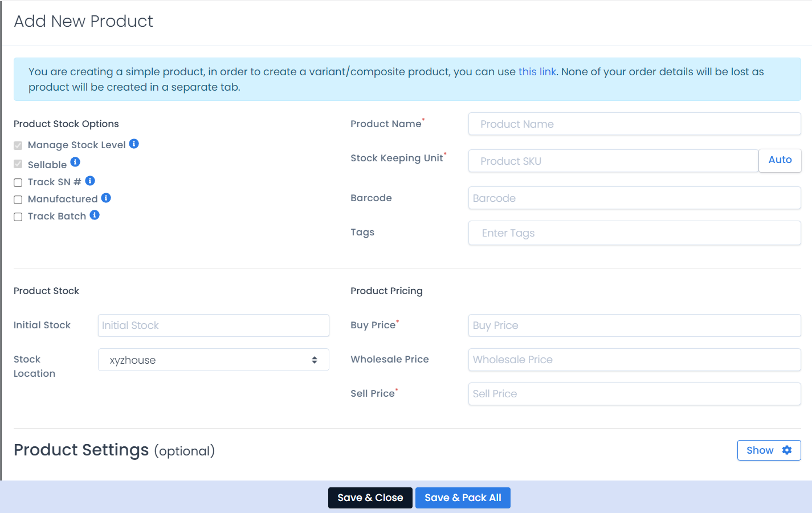Viewport: 812px width, 513px height.
Task: Click the Product Stock heading
Action: tap(46, 291)
